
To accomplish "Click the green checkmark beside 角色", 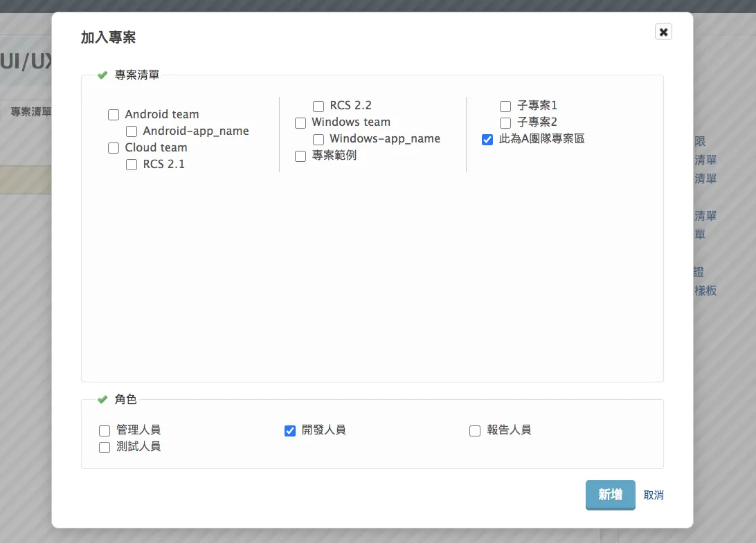I will (102, 399).
